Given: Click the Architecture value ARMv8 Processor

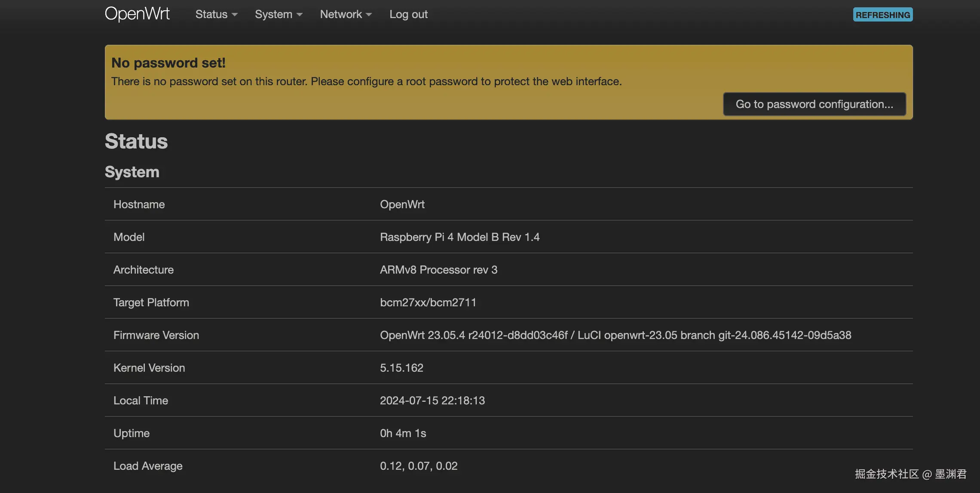Looking at the screenshot, I should [x=438, y=270].
